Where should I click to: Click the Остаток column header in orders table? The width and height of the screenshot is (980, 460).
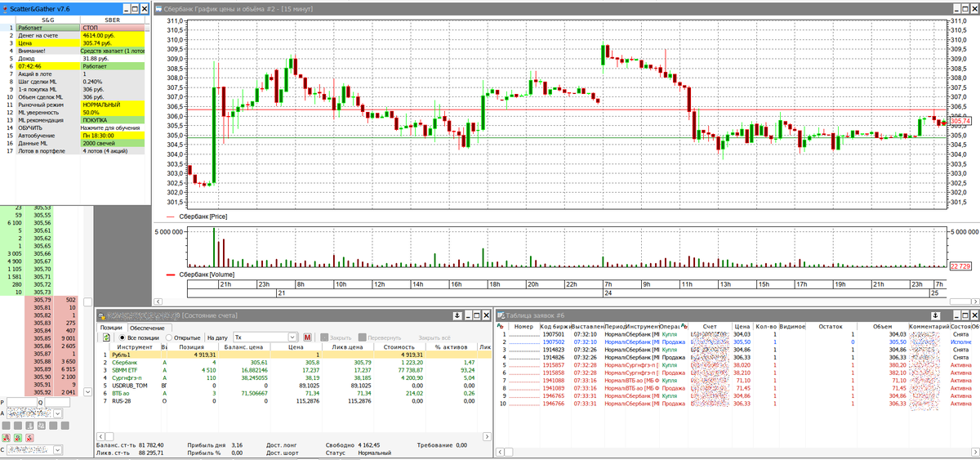pos(831,326)
